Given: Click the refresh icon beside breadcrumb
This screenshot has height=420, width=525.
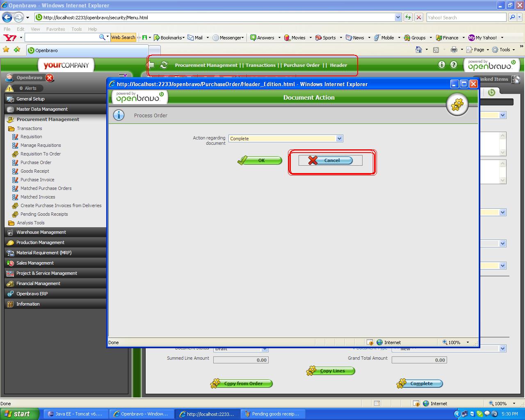Looking at the screenshot, I should pos(164,65).
